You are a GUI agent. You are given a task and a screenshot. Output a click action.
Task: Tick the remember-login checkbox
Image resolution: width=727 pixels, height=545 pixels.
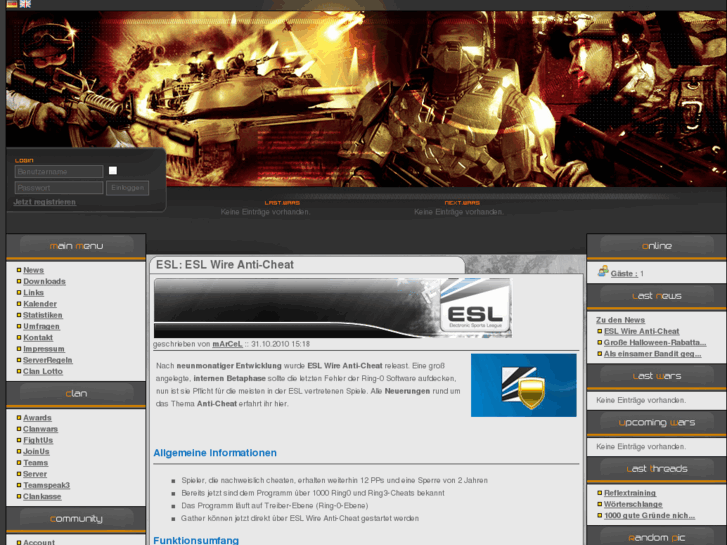pyautogui.click(x=113, y=171)
